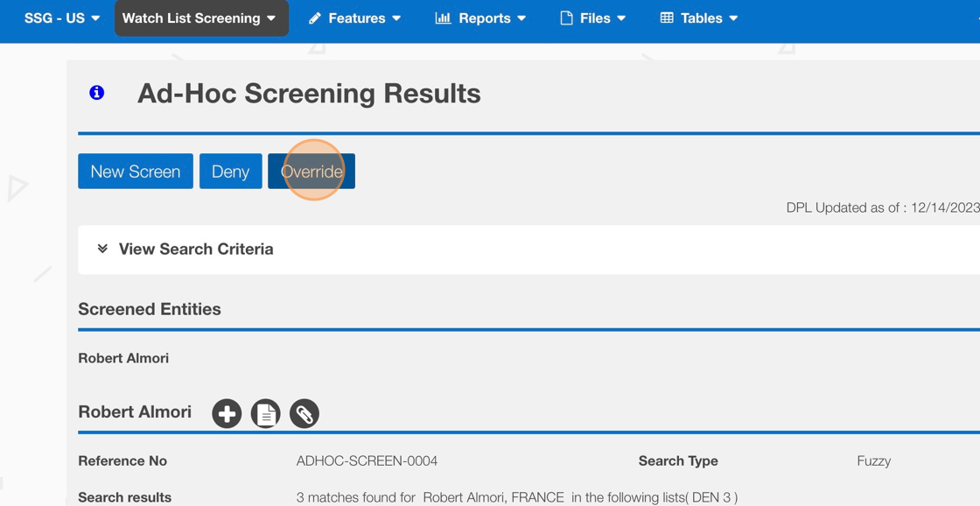The image size is (980, 506).
Task: Click the paperclip attachment icon
Action: 304,413
